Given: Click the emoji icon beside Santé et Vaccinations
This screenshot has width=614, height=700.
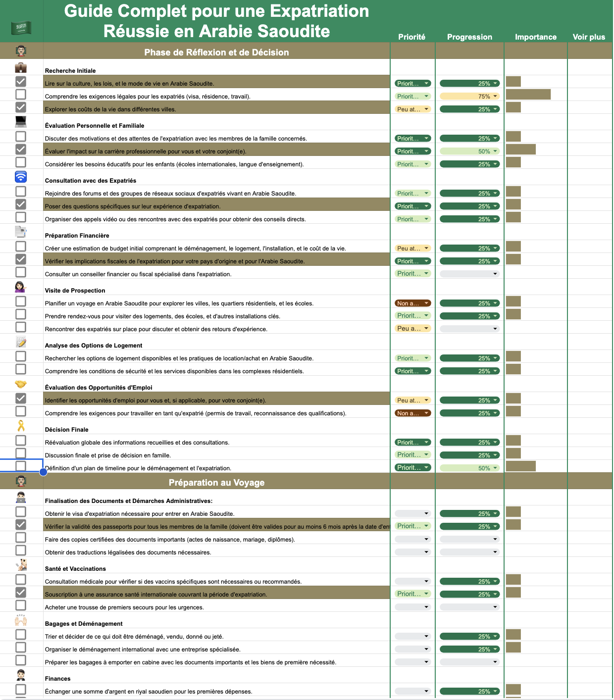Looking at the screenshot, I should click(x=21, y=565).
